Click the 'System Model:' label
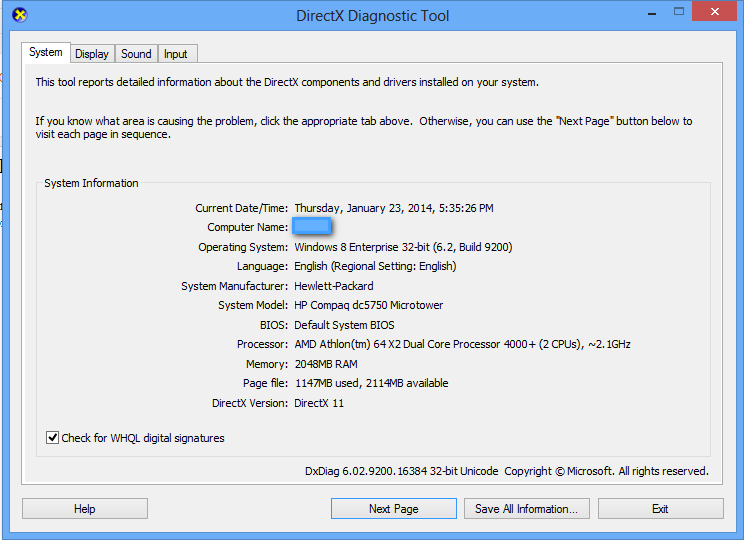 253,305
